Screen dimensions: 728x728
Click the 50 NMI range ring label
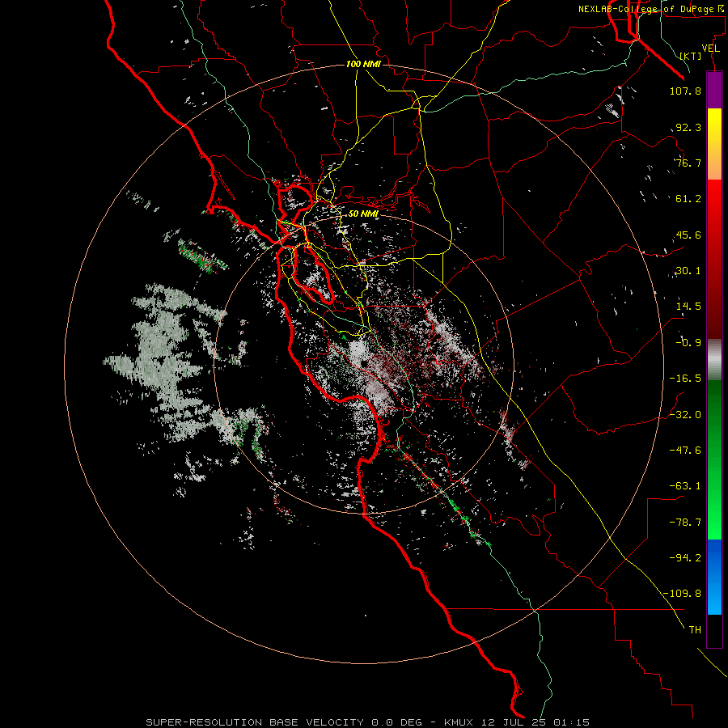coord(363,214)
